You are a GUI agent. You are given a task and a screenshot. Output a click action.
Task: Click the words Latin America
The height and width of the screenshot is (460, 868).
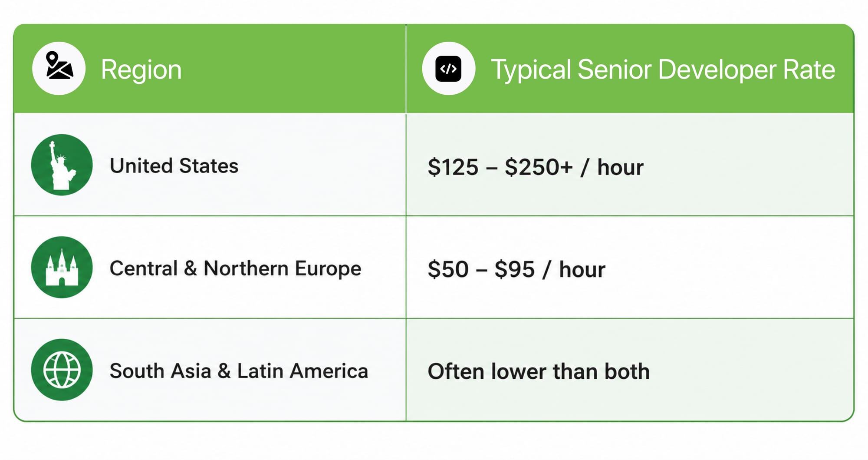pyautogui.click(x=302, y=371)
